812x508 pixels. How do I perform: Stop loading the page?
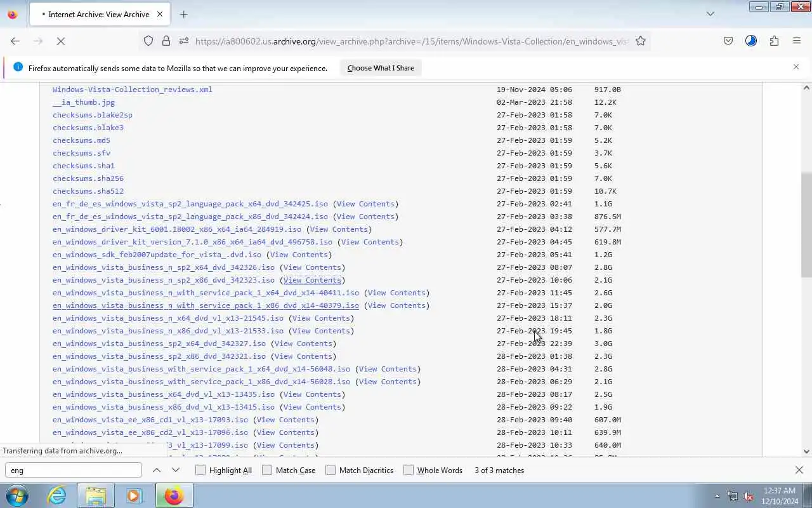(61, 41)
